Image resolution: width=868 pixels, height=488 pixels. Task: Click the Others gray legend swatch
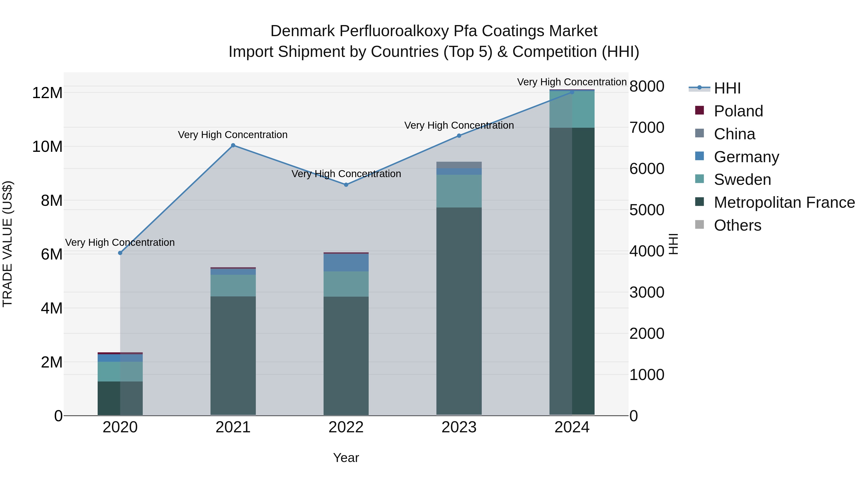coord(699,225)
